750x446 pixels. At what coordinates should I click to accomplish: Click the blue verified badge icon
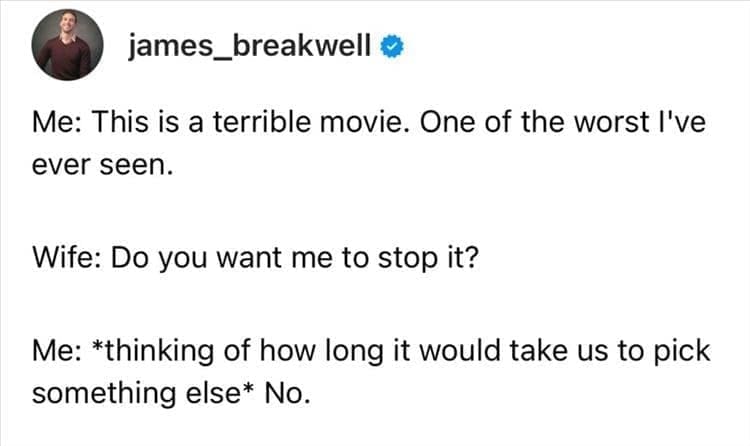coord(393,45)
